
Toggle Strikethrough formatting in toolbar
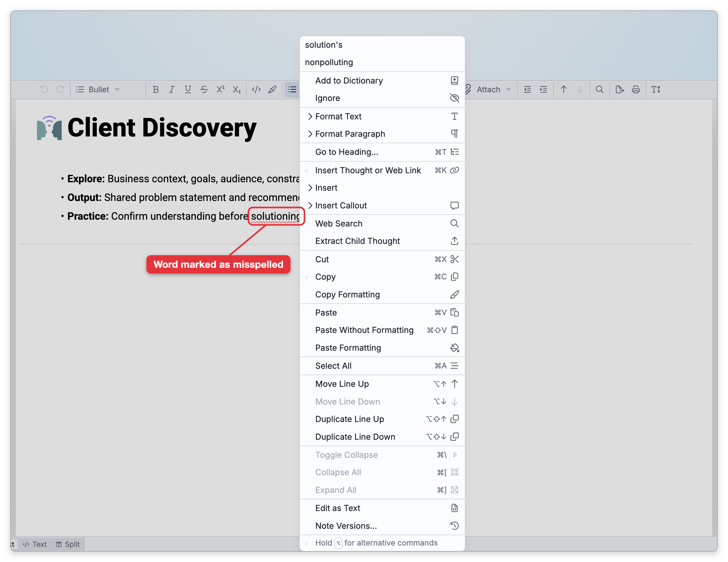click(x=204, y=89)
